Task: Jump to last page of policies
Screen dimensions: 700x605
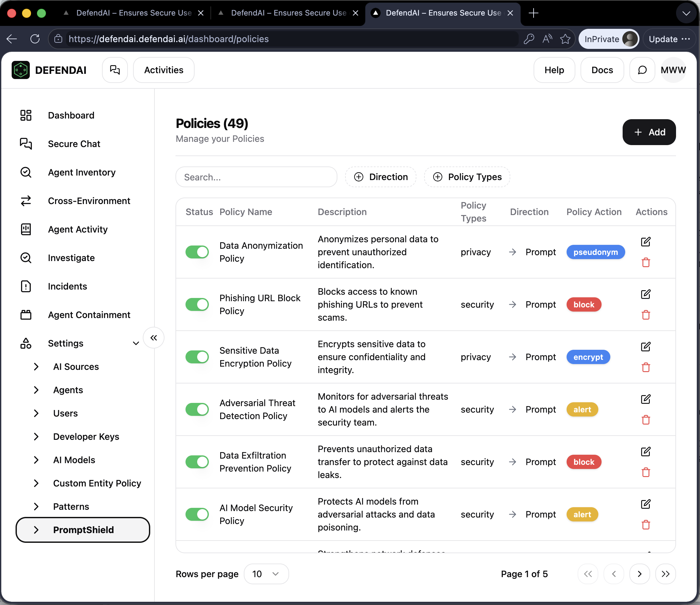Action: (x=665, y=574)
